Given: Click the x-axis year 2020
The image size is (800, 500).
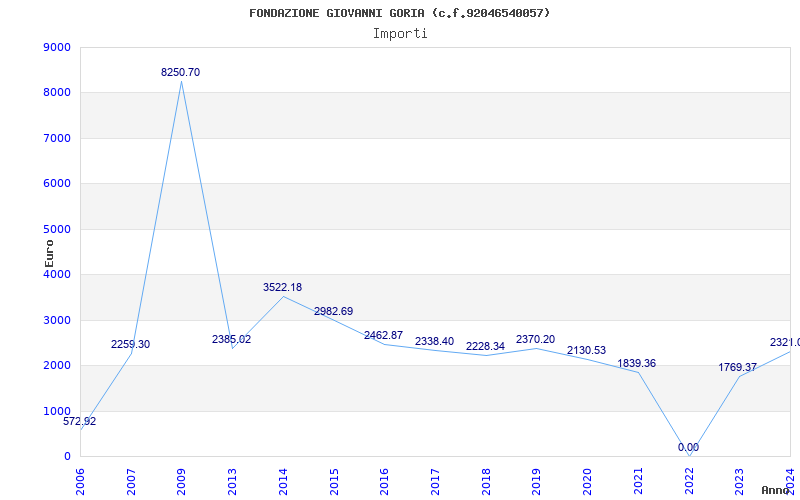Looking at the screenshot, I should pos(587,482).
